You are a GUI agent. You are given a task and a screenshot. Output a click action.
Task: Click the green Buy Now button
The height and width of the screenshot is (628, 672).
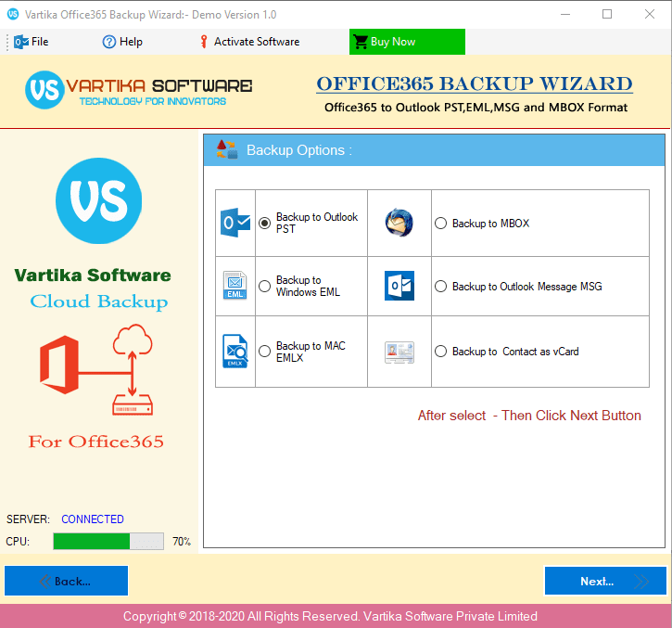pos(407,42)
